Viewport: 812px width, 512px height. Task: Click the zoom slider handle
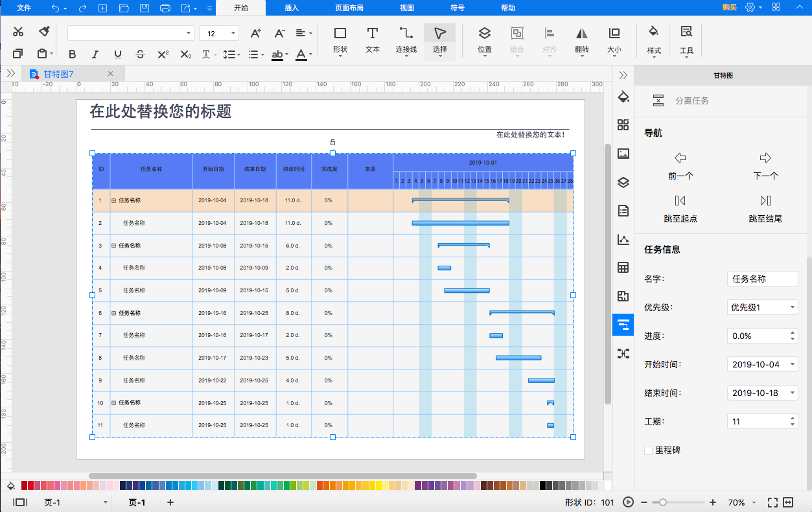(662, 502)
